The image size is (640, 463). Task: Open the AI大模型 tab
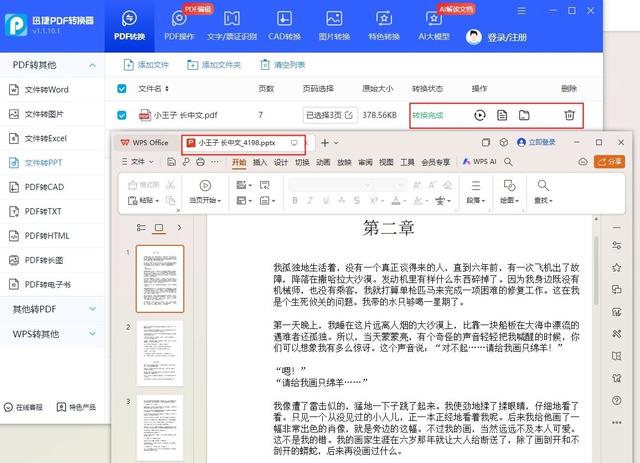(x=434, y=26)
